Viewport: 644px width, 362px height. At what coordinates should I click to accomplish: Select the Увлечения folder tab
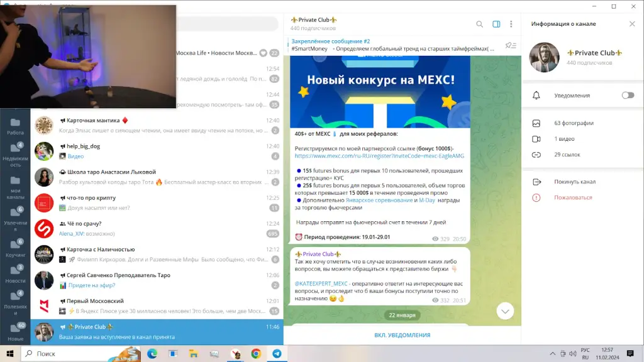[15, 219]
